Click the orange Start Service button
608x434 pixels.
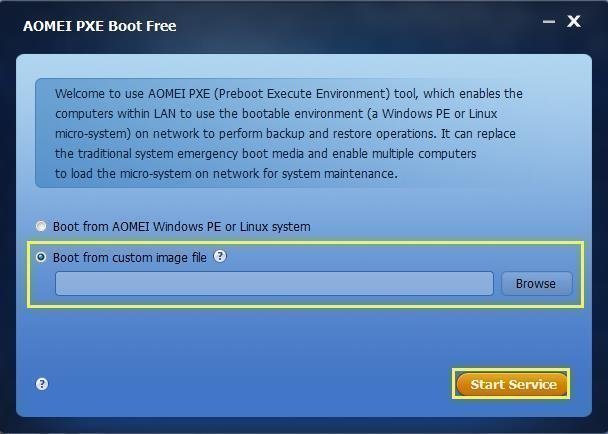click(x=512, y=384)
